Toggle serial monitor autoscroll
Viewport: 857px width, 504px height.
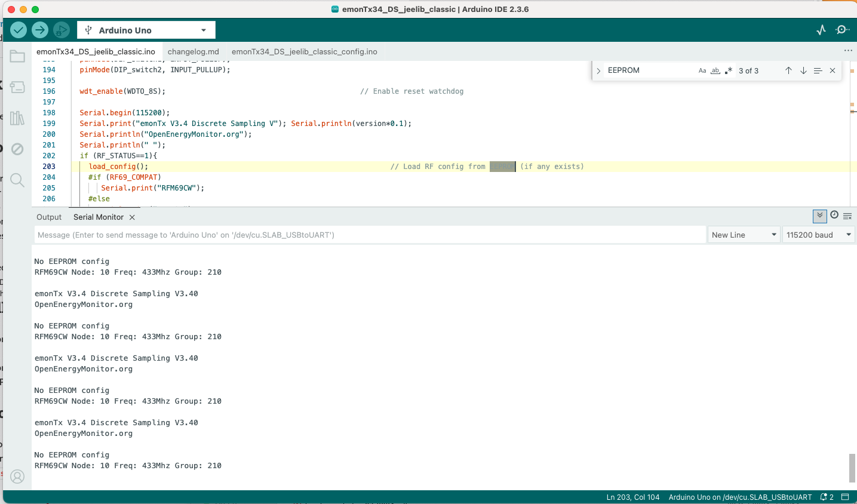(x=819, y=216)
